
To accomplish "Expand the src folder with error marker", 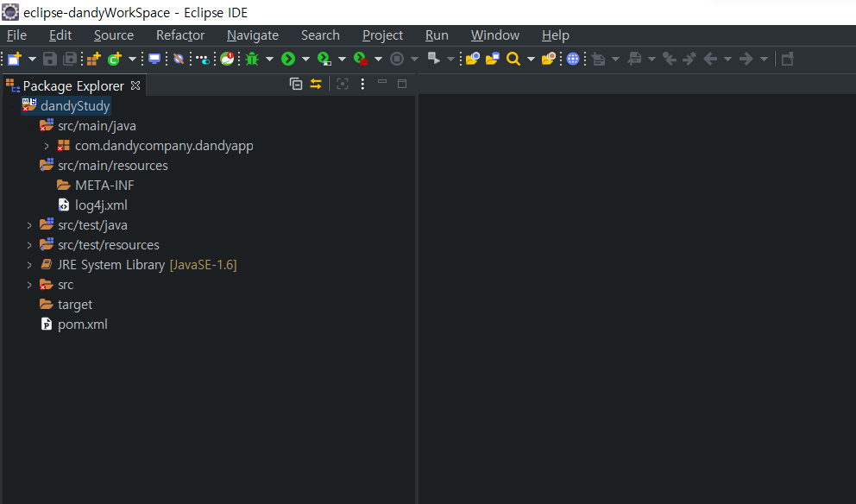I will tap(29, 285).
